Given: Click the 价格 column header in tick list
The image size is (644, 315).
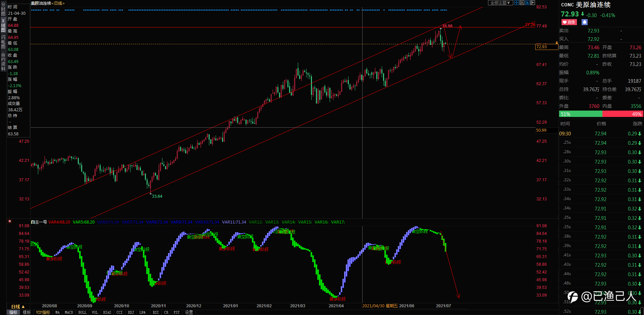Looking at the screenshot, I should pos(601,124).
